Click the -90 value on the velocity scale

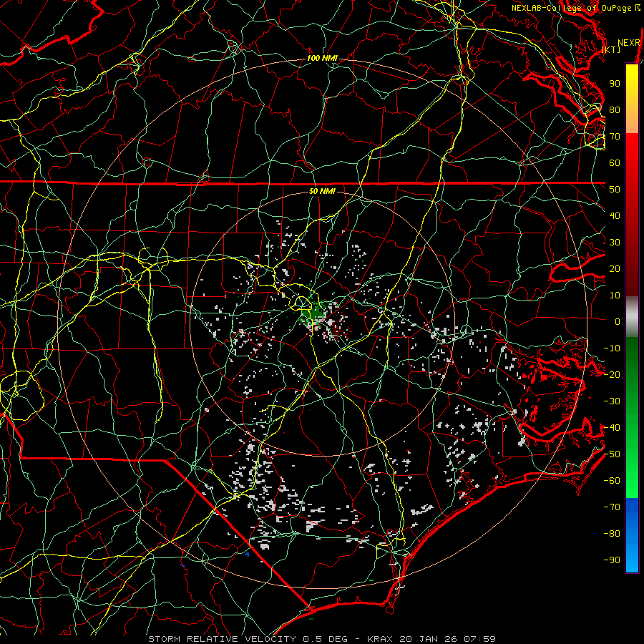tap(612, 560)
